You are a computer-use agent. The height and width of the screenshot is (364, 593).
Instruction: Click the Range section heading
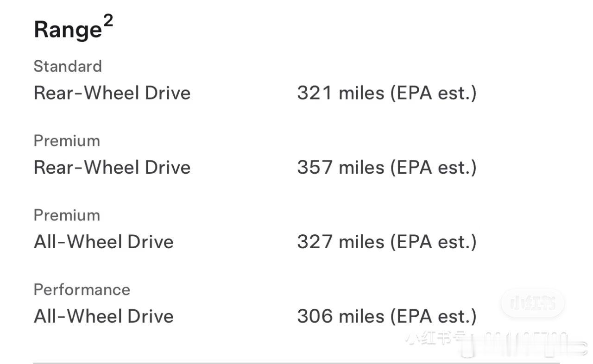68,30
